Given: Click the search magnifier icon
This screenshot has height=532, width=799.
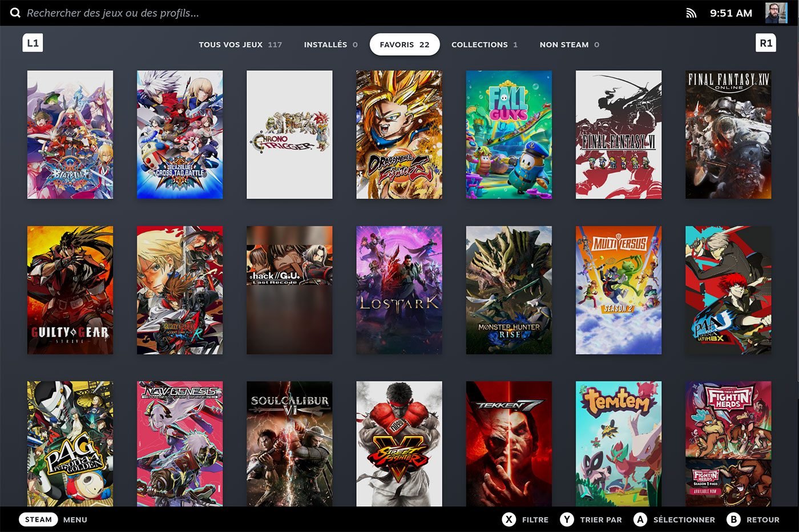Looking at the screenshot, I should point(15,13).
